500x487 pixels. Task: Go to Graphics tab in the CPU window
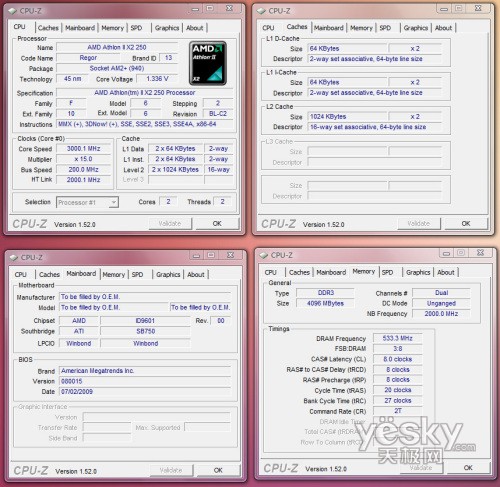167,28
